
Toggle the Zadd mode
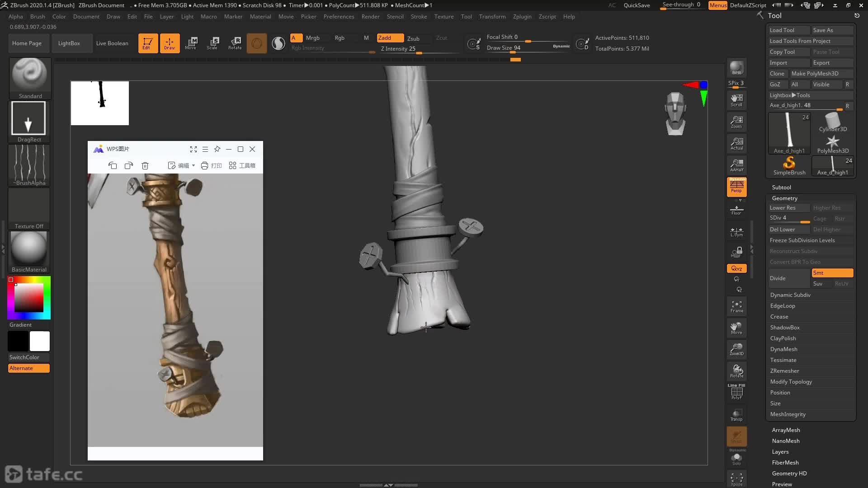390,38
